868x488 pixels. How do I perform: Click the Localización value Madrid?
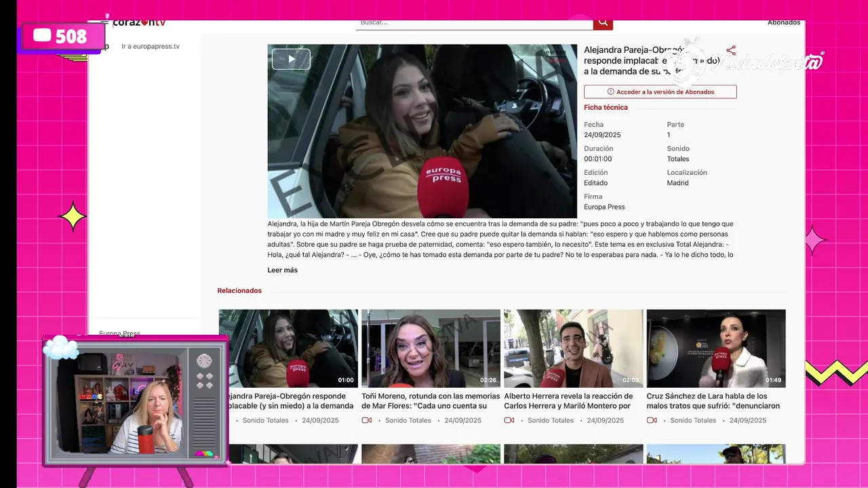(x=677, y=183)
